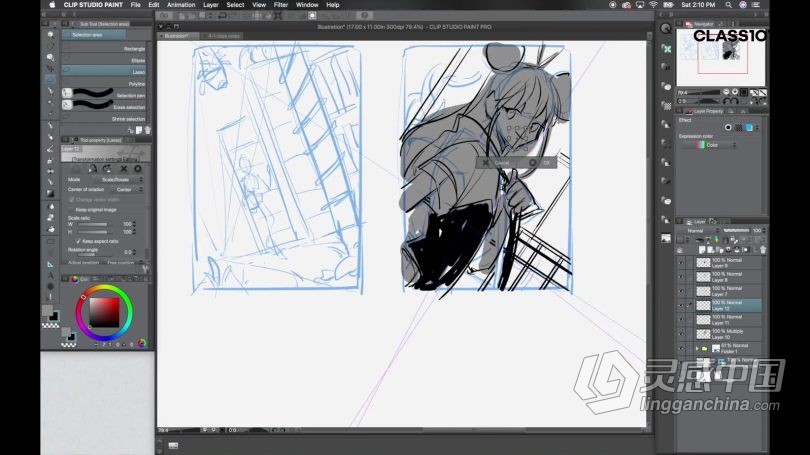The width and height of the screenshot is (810, 455).
Task: Click the scale ratio H stepper arrows
Action: (135, 232)
